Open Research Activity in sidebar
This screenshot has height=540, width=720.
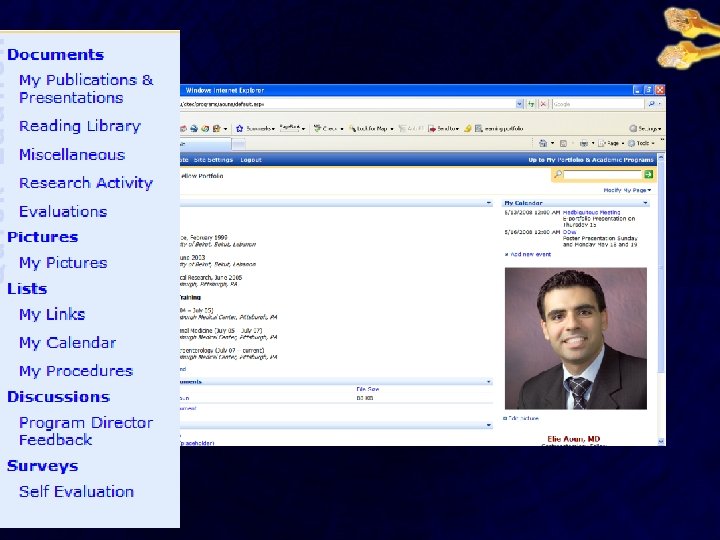(85, 183)
